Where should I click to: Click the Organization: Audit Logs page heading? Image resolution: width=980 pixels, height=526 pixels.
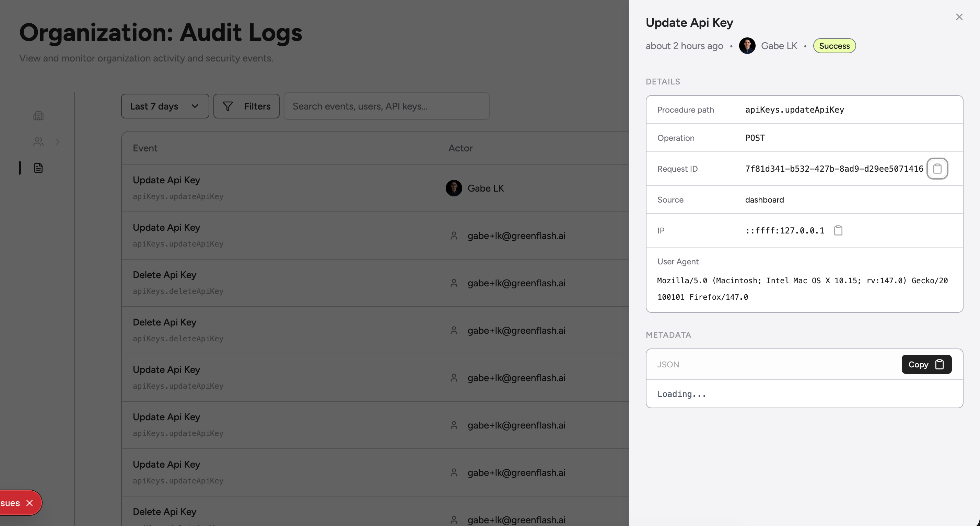point(161,33)
